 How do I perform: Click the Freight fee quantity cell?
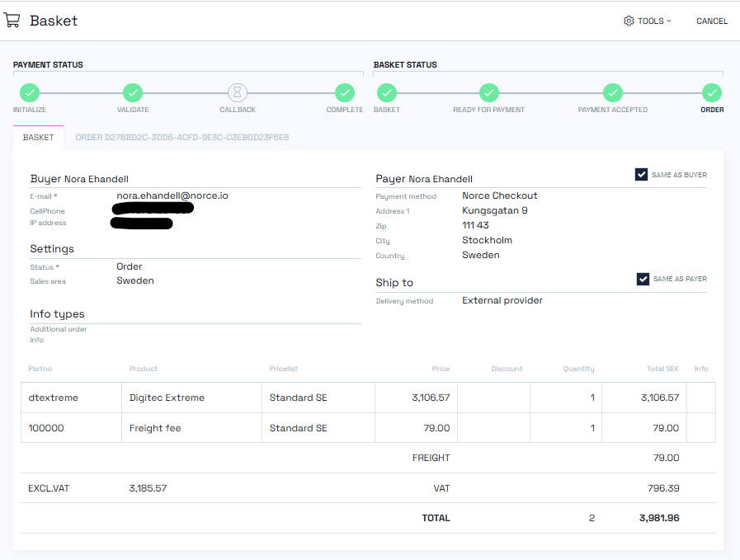tap(565, 428)
